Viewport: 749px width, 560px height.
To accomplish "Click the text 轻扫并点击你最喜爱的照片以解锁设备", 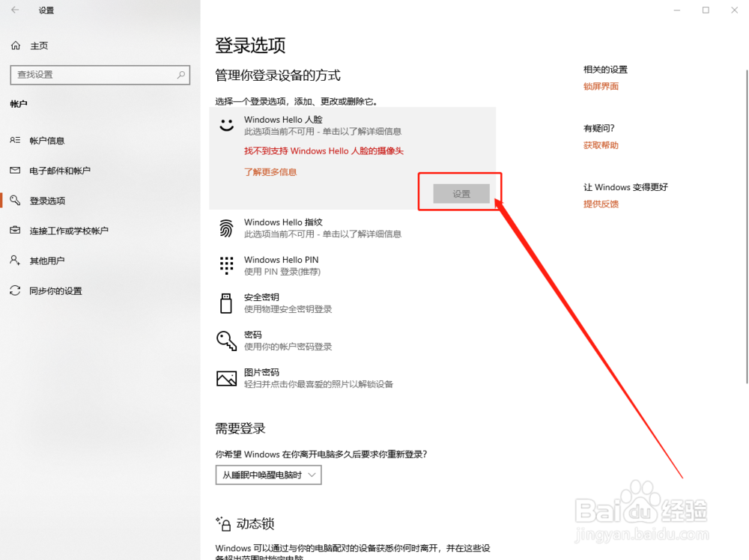I will point(318,384).
